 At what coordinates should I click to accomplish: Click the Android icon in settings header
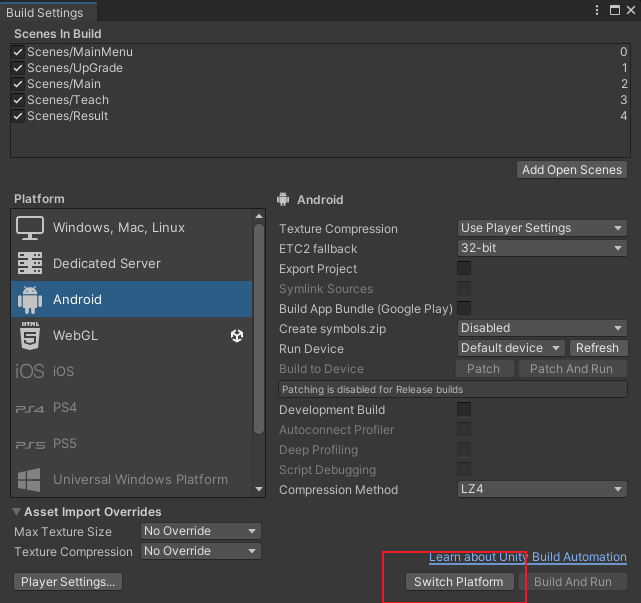click(283, 199)
